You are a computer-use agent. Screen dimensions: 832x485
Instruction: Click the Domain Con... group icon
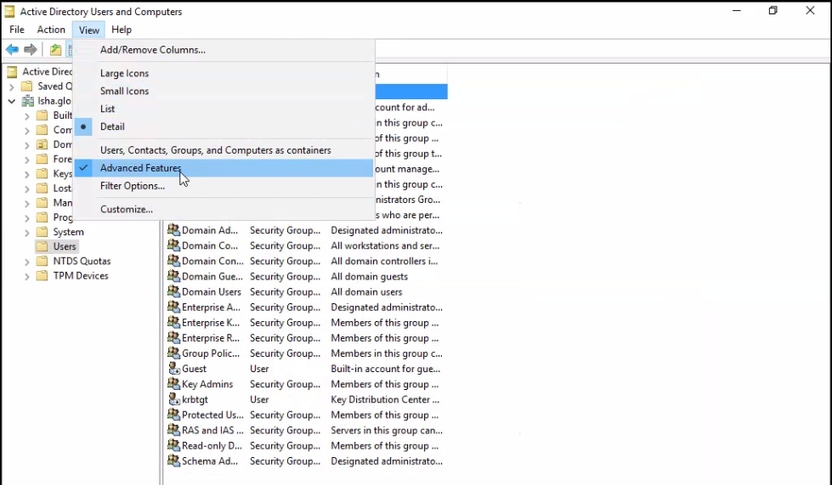coord(174,261)
